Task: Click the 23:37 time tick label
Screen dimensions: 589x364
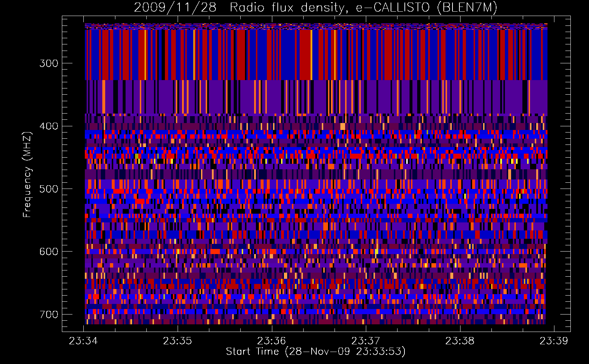Action: click(365, 341)
